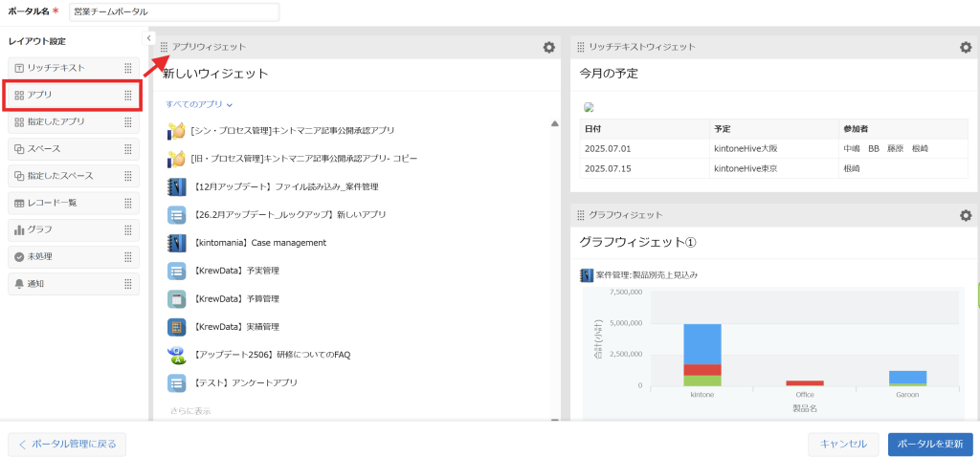Expand the すべてのアプリ dropdown
Screen dimensions: 980x457
[199, 103]
